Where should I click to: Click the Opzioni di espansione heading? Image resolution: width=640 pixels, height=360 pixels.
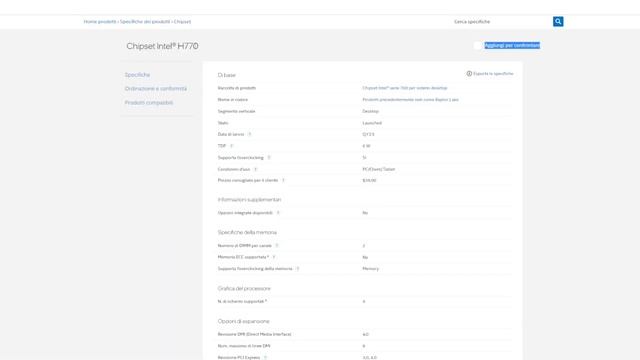pos(243,321)
